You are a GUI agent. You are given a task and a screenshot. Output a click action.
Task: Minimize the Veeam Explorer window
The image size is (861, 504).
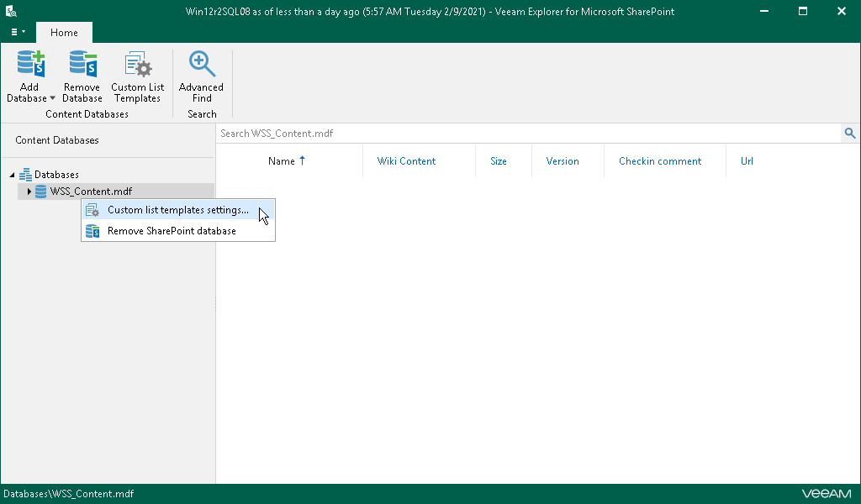[x=763, y=11]
